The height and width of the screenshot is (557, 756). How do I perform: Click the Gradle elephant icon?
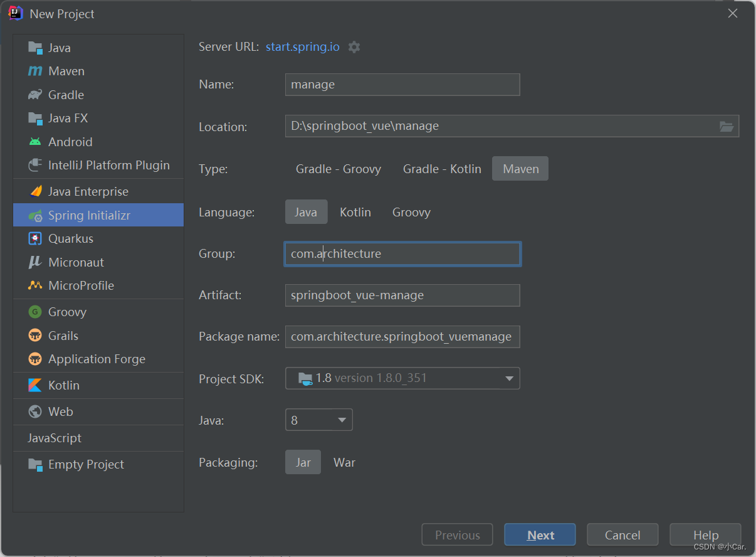tap(35, 95)
